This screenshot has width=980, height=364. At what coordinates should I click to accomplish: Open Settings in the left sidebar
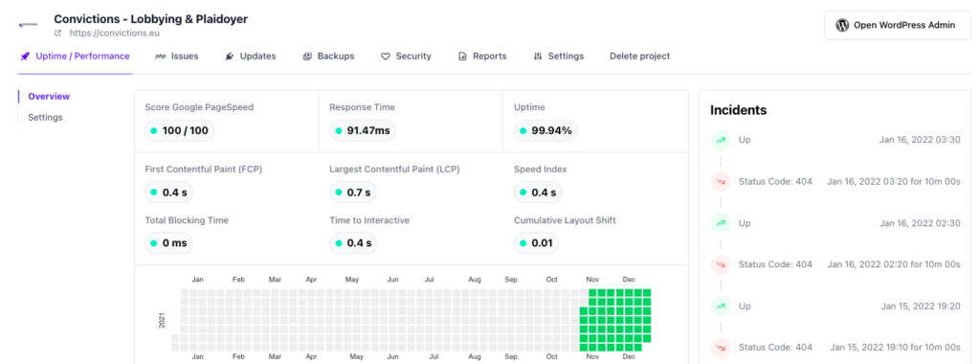tap(45, 118)
